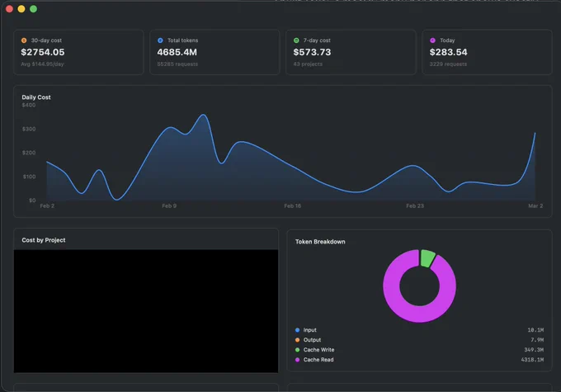Click the Input legend label
This screenshot has height=392, width=561.
tap(310, 330)
